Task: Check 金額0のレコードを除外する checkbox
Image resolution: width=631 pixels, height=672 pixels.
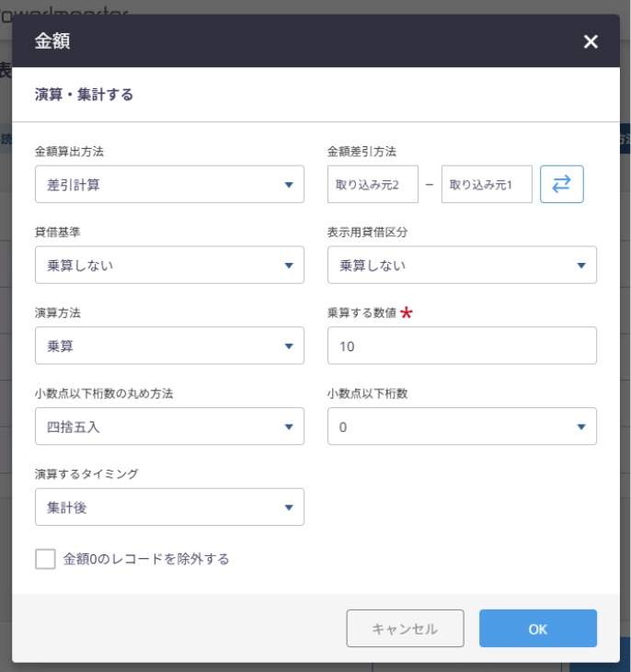Action: pos(45,559)
